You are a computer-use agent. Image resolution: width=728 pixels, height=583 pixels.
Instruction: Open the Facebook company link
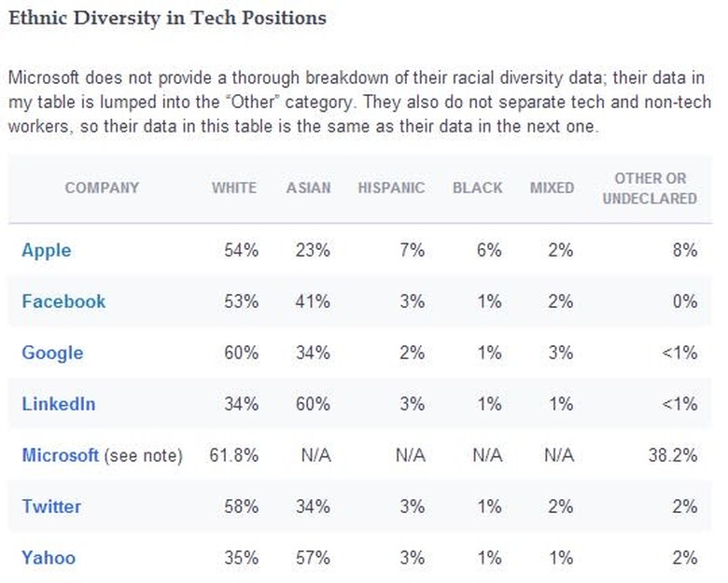tap(63, 301)
